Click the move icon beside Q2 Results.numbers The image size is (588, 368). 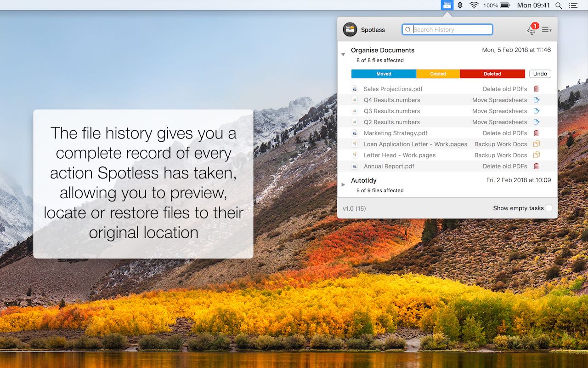point(536,122)
